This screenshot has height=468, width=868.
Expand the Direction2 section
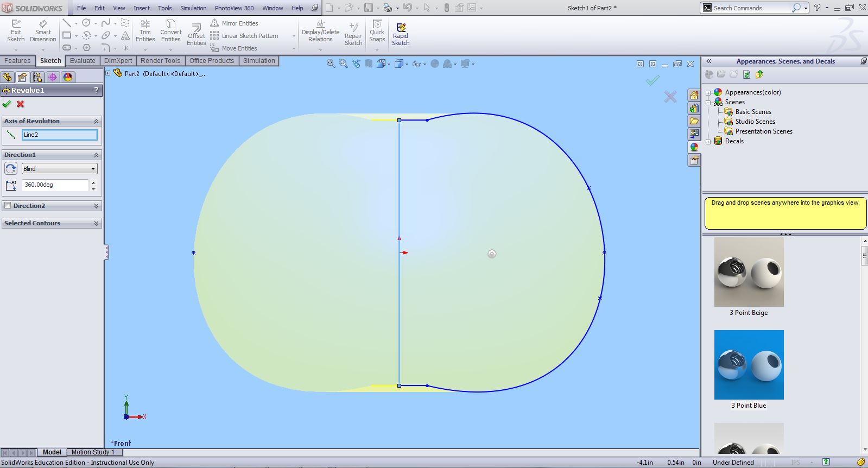96,206
